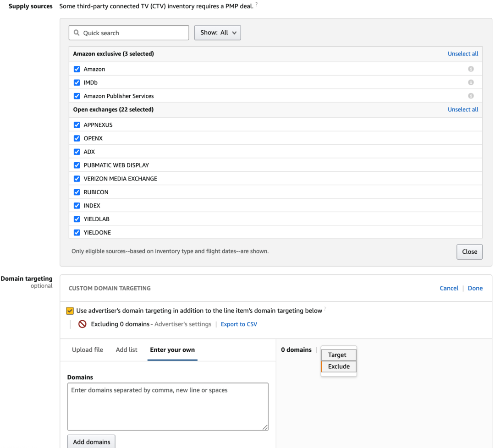Switch to the Add list tab
This screenshot has width=495, height=448.
point(126,350)
